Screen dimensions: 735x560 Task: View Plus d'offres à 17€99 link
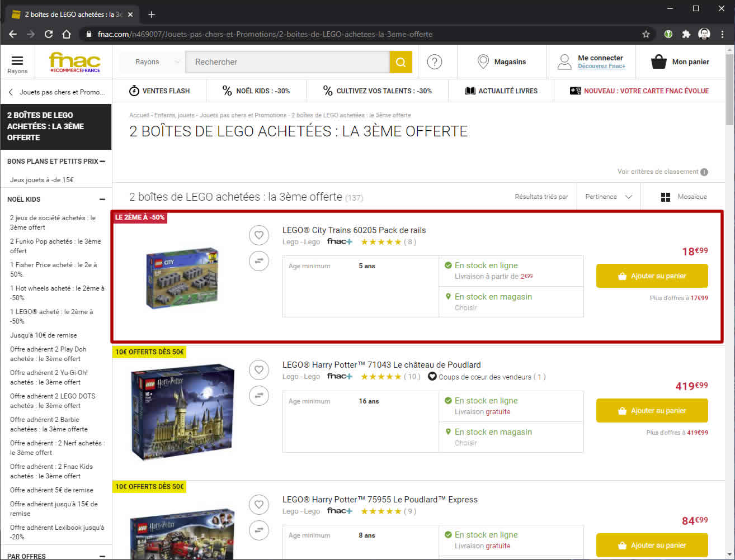679,298
